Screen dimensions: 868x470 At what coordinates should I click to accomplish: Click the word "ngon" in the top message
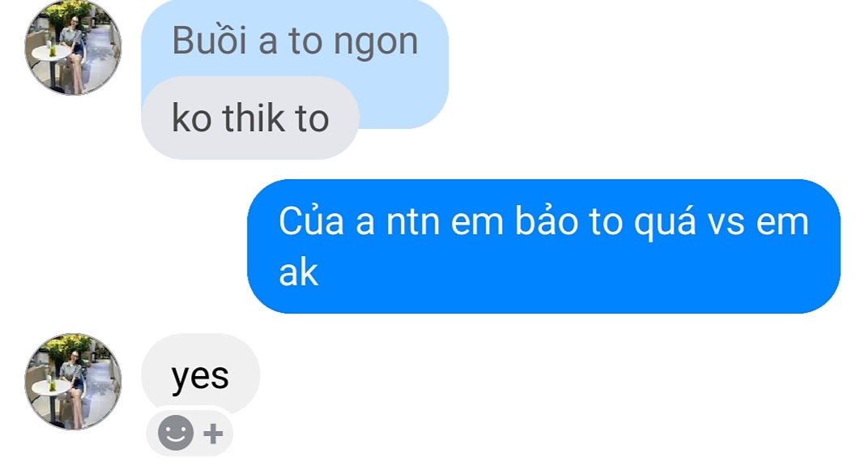376,43
